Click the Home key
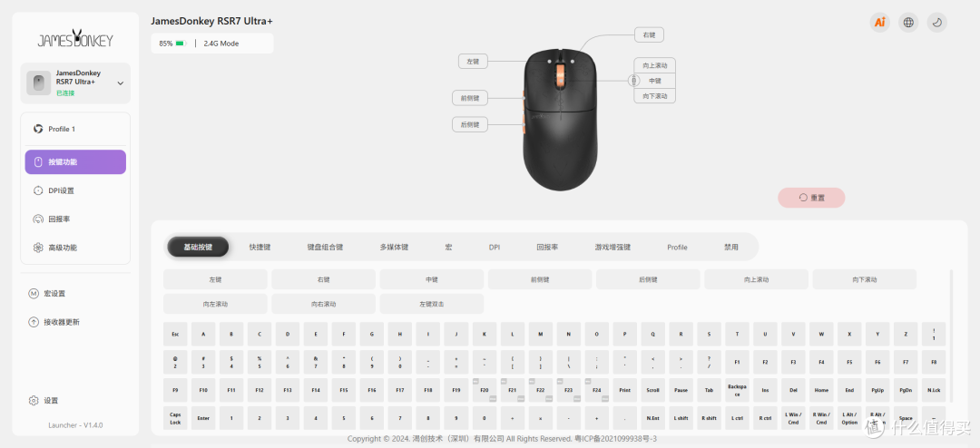980x448 pixels. 821,390
